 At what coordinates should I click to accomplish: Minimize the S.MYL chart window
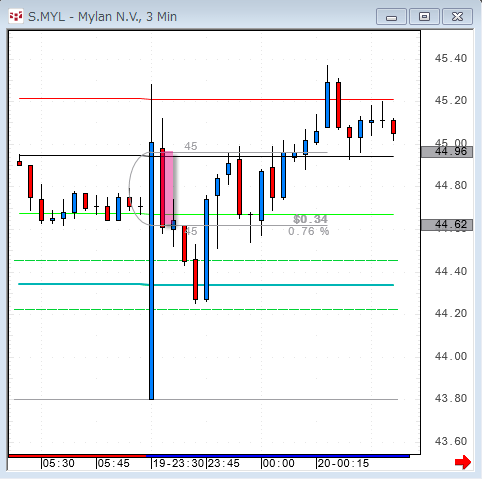click(391, 17)
